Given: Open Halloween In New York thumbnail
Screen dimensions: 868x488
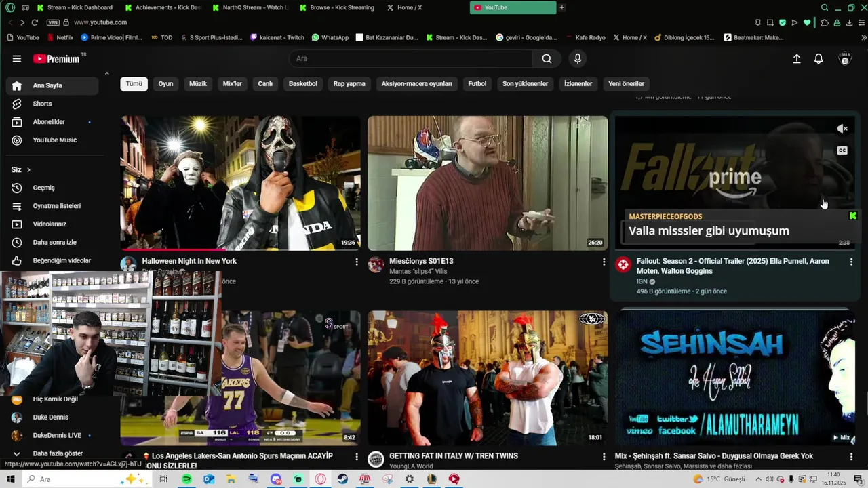Looking at the screenshot, I should pyautogui.click(x=241, y=183).
